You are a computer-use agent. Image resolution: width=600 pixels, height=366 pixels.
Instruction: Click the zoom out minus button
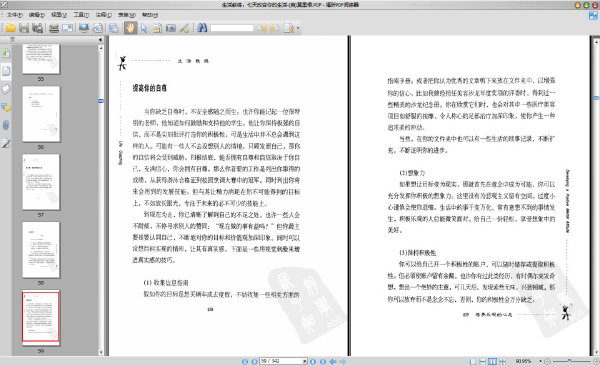(x=547, y=361)
